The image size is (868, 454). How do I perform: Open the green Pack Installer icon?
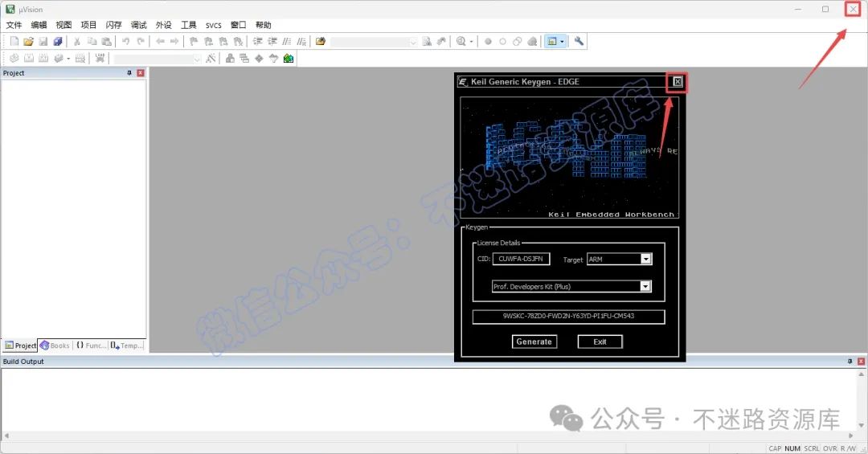pyautogui.click(x=289, y=58)
